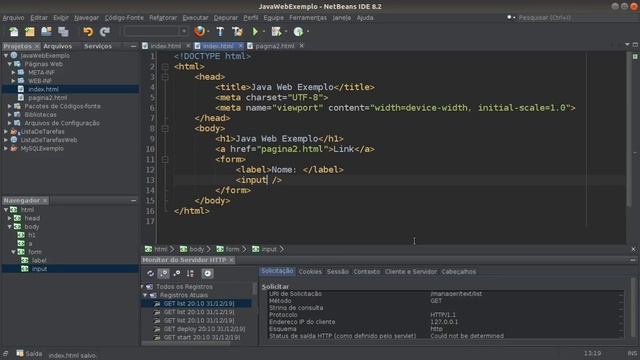Switch to the Sessão tab

(x=338, y=271)
